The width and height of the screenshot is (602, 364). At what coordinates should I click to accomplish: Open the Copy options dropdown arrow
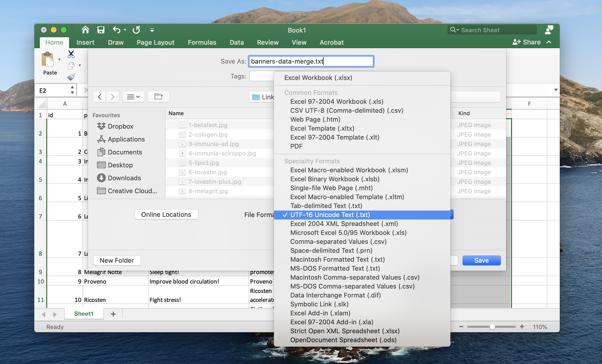coord(80,66)
